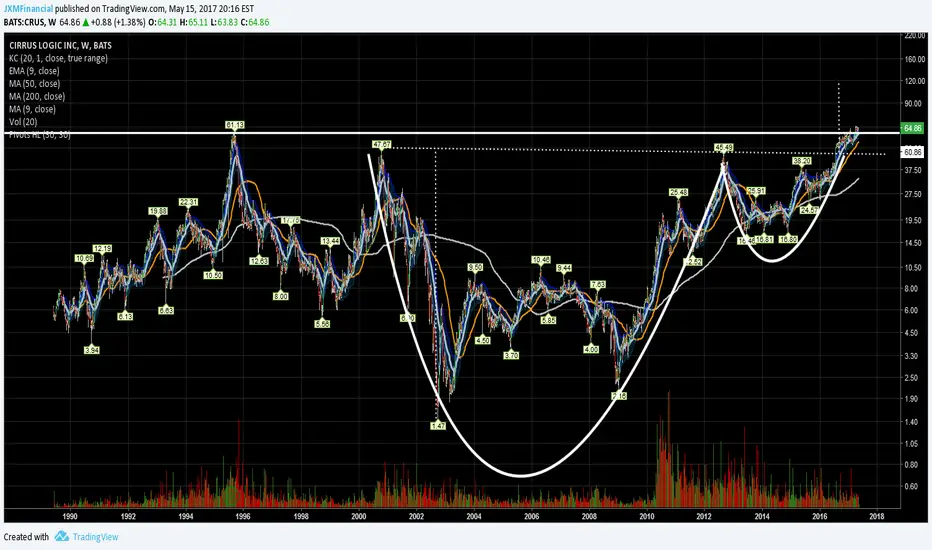The height and width of the screenshot is (550, 932).
Task: Click the 19.50 price scale label
Action: 913,220
